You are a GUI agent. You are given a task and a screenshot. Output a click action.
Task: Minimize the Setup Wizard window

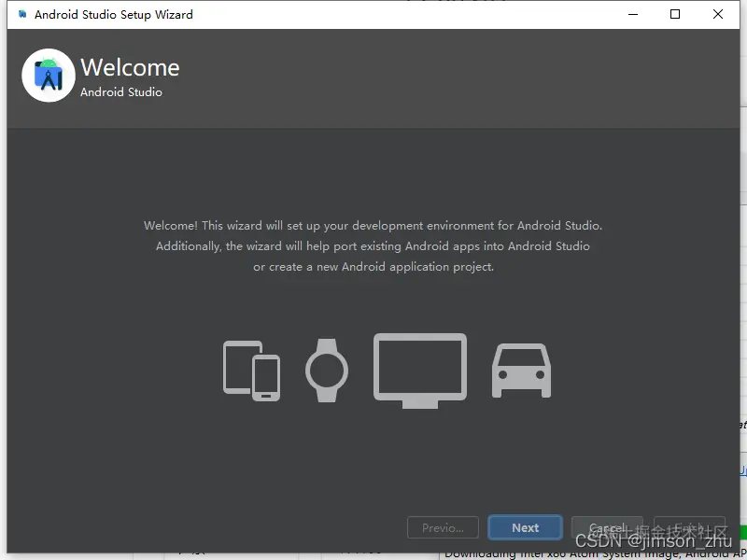[x=633, y=14]
